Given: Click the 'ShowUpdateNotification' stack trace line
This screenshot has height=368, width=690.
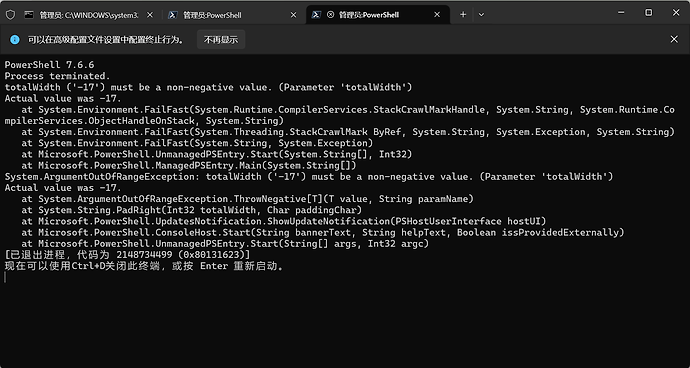Looking at the screenshot, I should tap(284, 221).
